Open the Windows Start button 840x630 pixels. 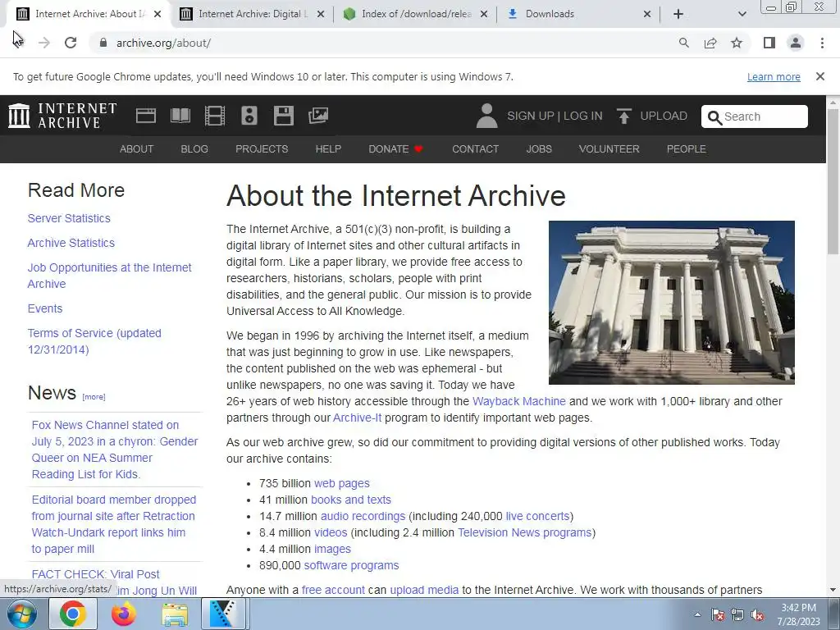22,614
